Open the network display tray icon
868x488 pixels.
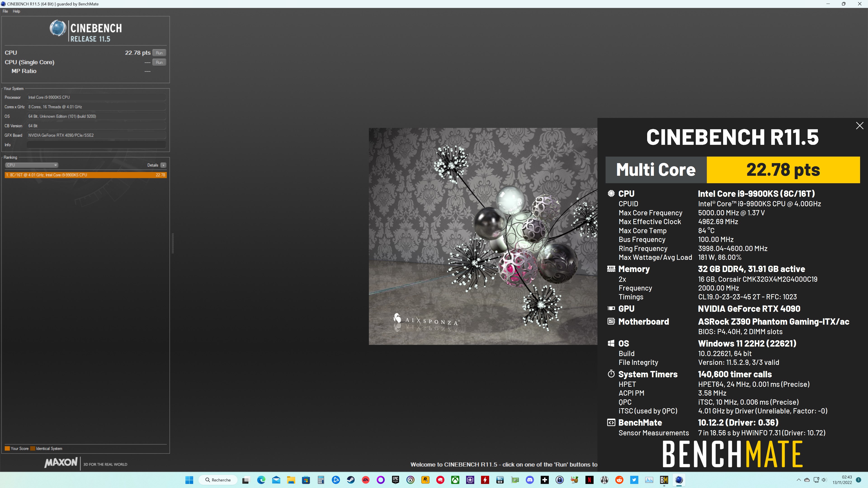point(816,480)
